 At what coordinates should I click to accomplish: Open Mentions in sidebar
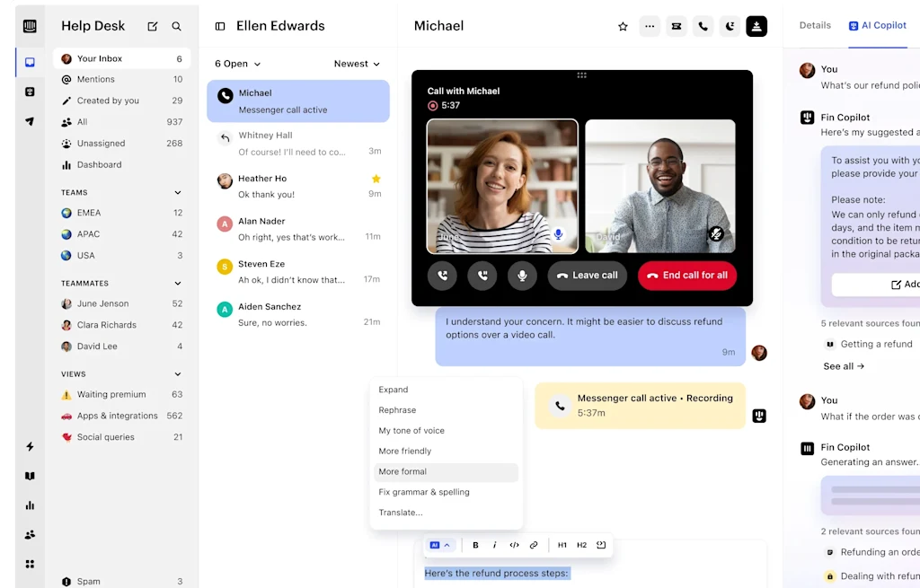pos(121,79)
